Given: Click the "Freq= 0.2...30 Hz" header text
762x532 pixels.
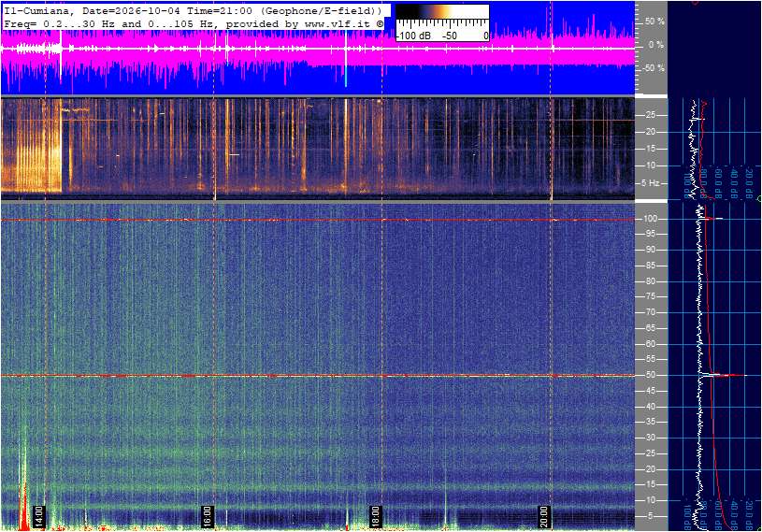Looking at the screenshot, I should click(54, 23).
